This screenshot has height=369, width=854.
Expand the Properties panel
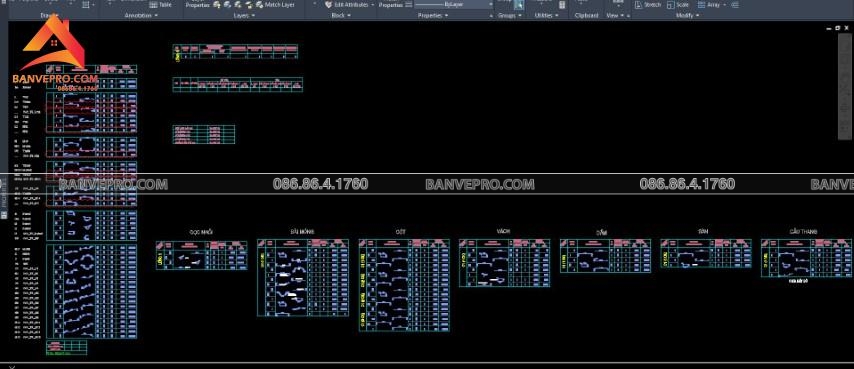433,16
